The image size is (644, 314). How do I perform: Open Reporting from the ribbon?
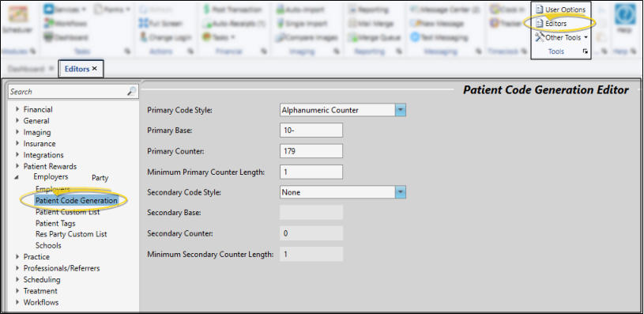(x=368, y=9)
